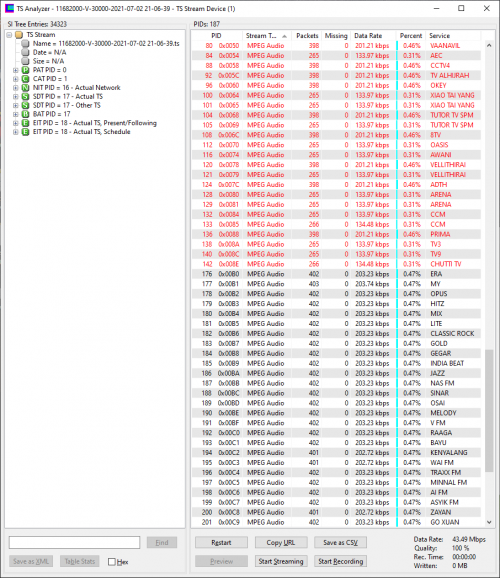Viewport: 500px width, 578px height.
Task: Click the search text field
Action: (x=74, y=542)
